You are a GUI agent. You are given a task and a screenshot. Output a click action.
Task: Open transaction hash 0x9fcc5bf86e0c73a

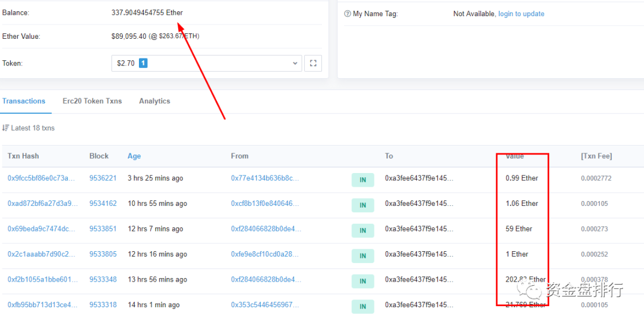[42, 178]
